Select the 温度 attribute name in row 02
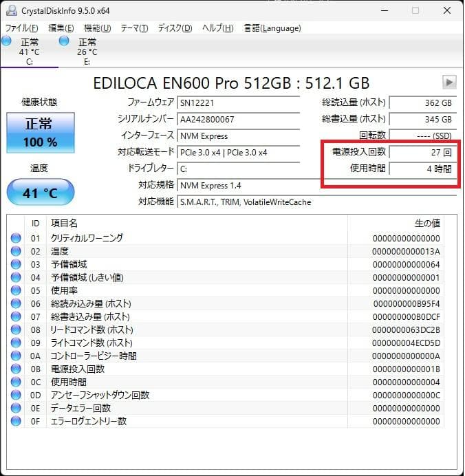 click(59, 251)
